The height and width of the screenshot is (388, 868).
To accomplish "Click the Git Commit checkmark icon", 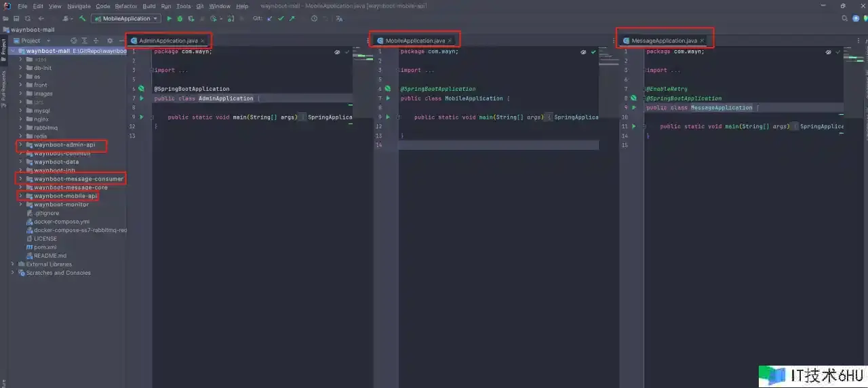I will click(x=281, y=18).
